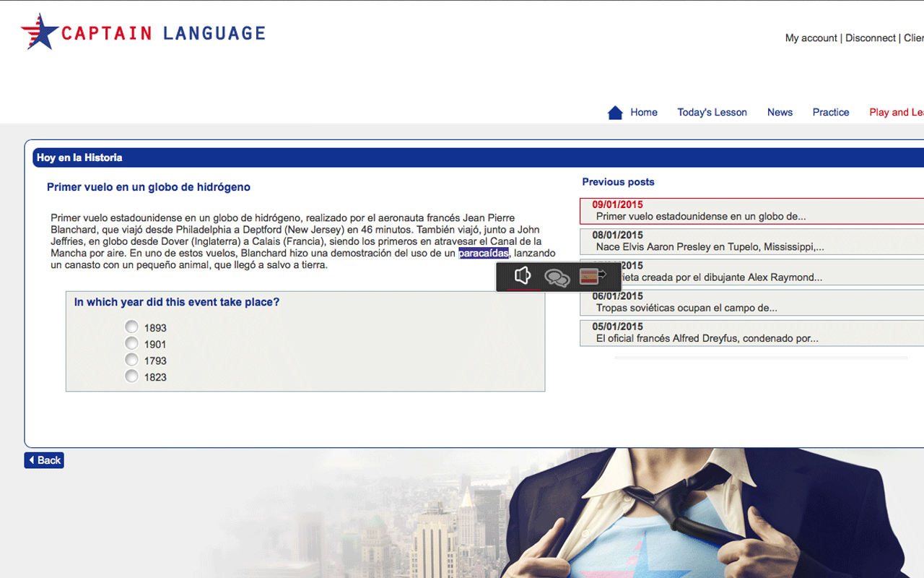Click the speech bubbles conversation icon
Screen dimensions: 924x578
(x=557, y=277)
